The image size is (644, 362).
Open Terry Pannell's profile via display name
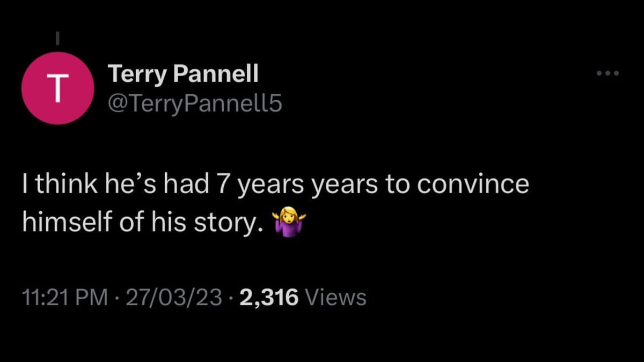pyautogui.click(x=183, y=73)
